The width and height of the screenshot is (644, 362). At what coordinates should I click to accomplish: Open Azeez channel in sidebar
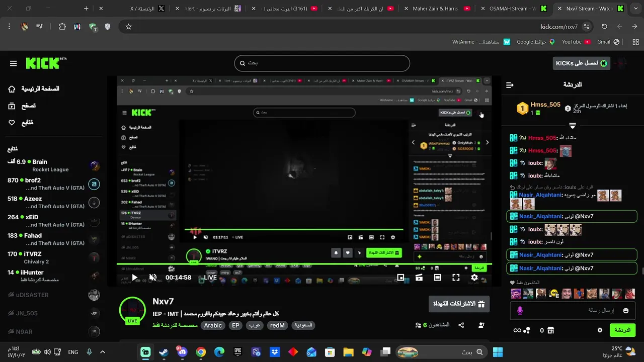[53, 203]
